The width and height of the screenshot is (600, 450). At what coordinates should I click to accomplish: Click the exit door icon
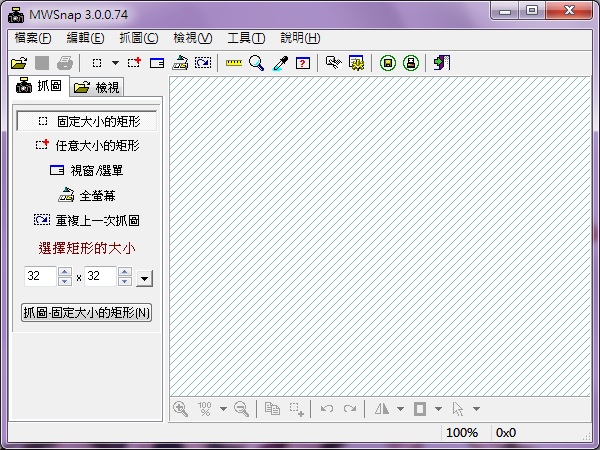tap(442, 63)
